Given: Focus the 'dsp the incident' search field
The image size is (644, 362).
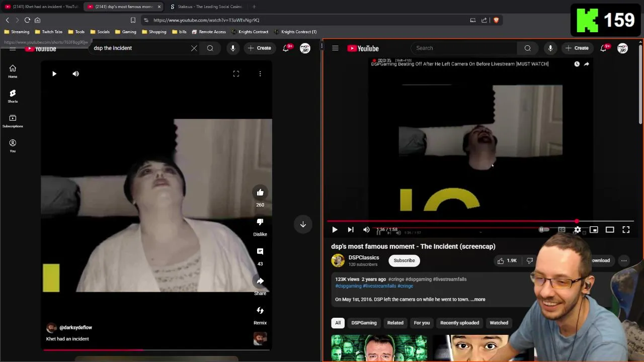Looking at the screenshot, I should pyautogui.click(x=139, y=48).
